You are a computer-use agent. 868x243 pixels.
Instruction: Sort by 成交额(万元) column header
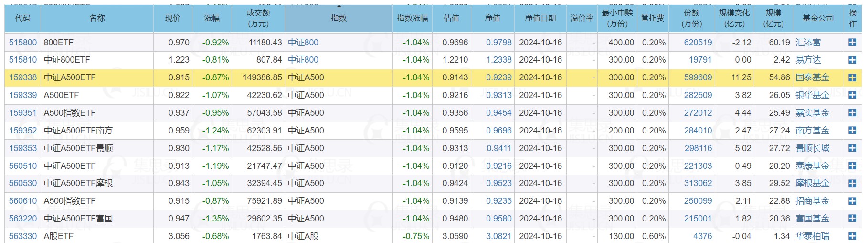(x=258, y=18)
